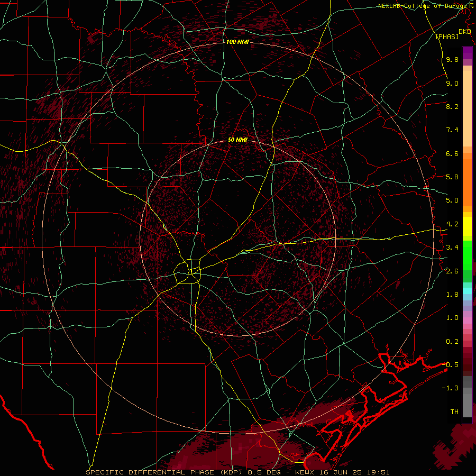476x476 pixels.
Task: Click the -0.5 value on the color scale
Action: 450,365
